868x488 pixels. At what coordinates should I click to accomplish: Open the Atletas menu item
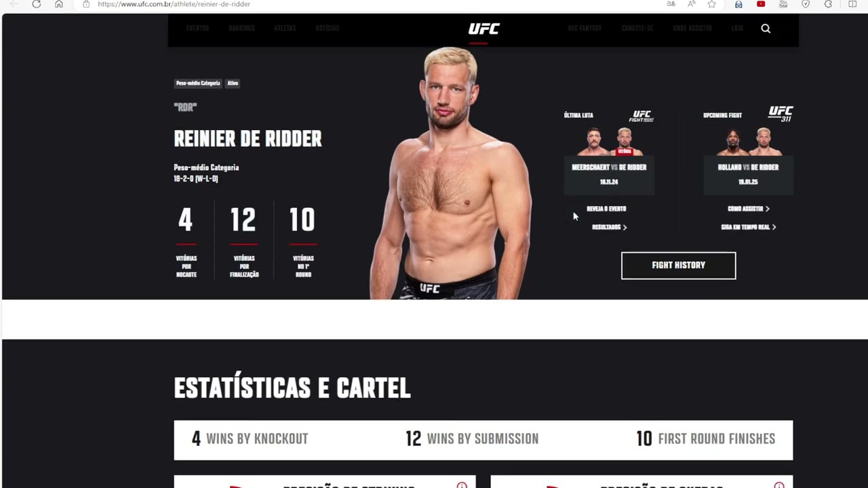click(285, 28)
